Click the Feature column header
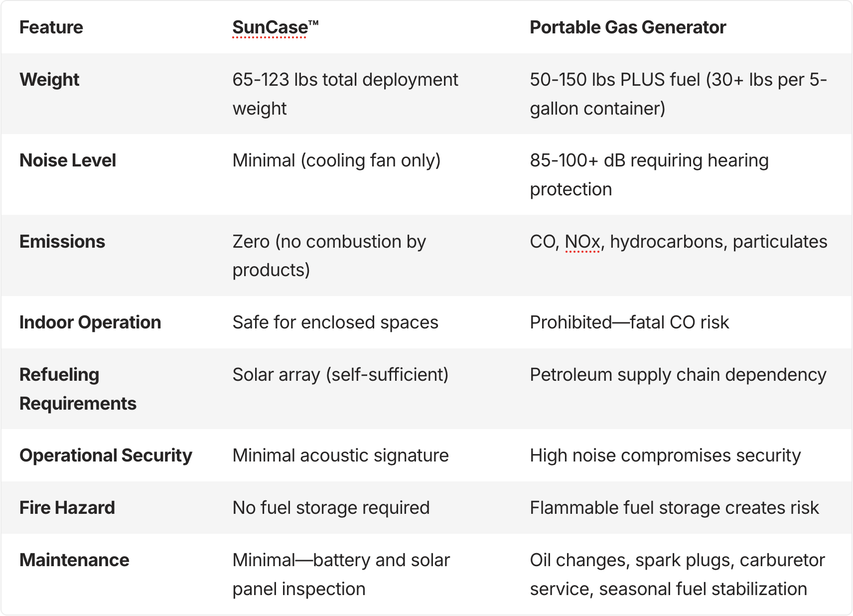Viewport: 853px width, 616px height. pos(51,27)
